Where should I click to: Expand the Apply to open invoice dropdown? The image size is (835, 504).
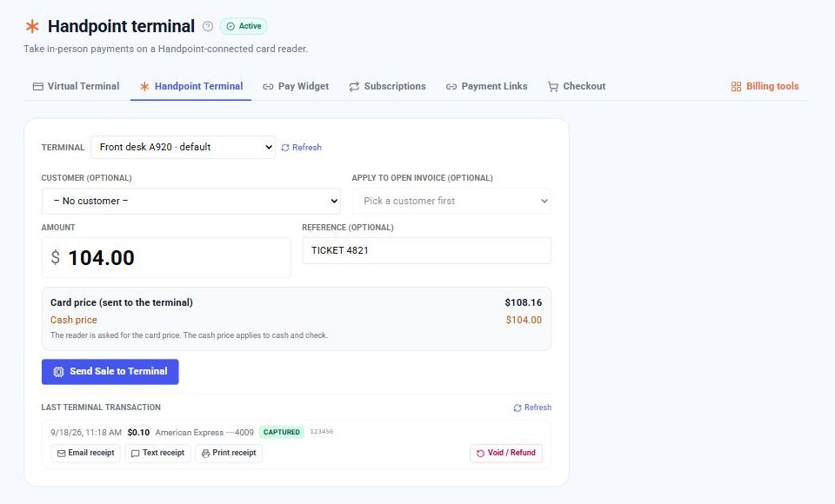(x=451, y=202)
